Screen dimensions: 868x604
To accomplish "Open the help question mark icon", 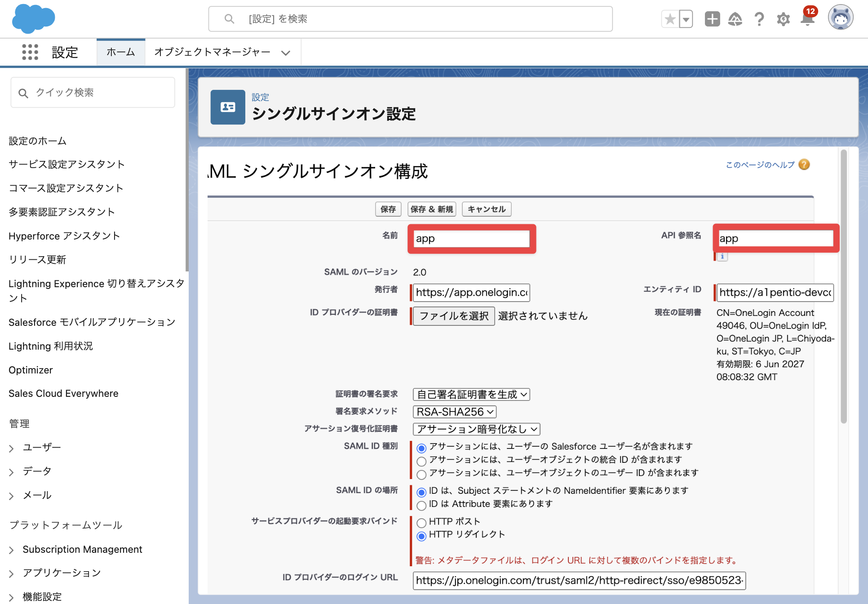I will [759, 19].
